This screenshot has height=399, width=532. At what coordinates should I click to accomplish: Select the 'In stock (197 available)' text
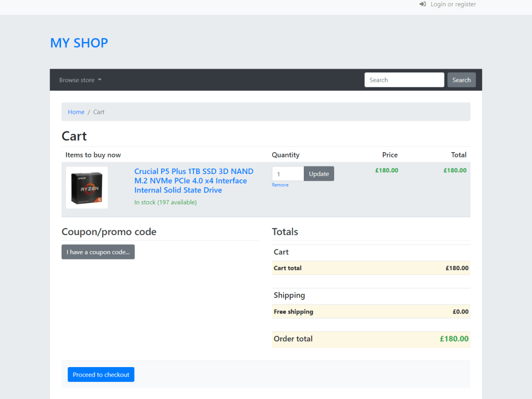click(165, 202)
